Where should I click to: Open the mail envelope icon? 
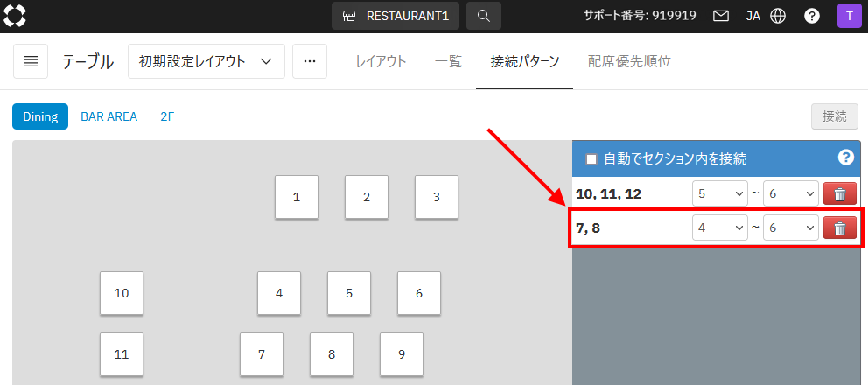721,16
